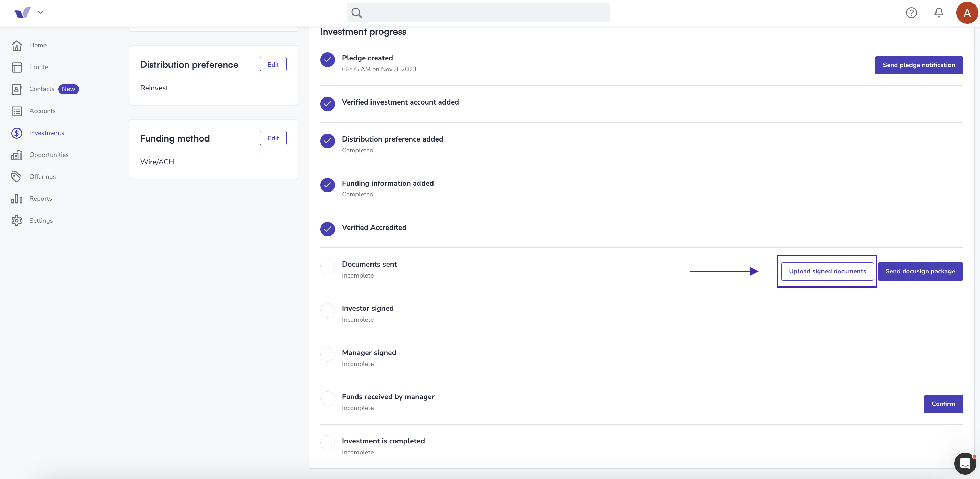
Task: Click the Investor signed label
Action: pos(367,308)
